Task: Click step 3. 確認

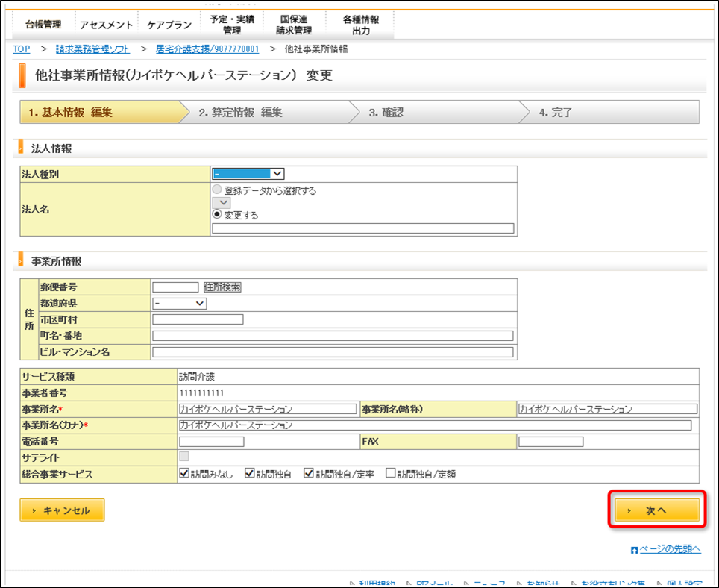Action: [x=439, y=113]
